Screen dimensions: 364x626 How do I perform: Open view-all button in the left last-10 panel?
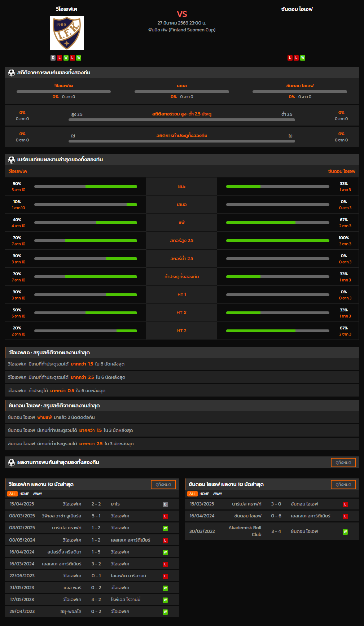pos(163,485)
